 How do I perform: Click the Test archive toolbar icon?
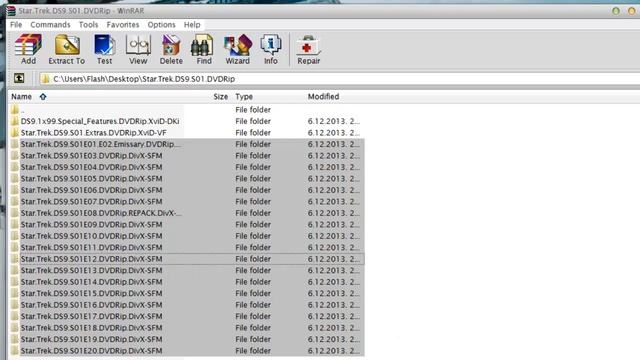(104, 50)
